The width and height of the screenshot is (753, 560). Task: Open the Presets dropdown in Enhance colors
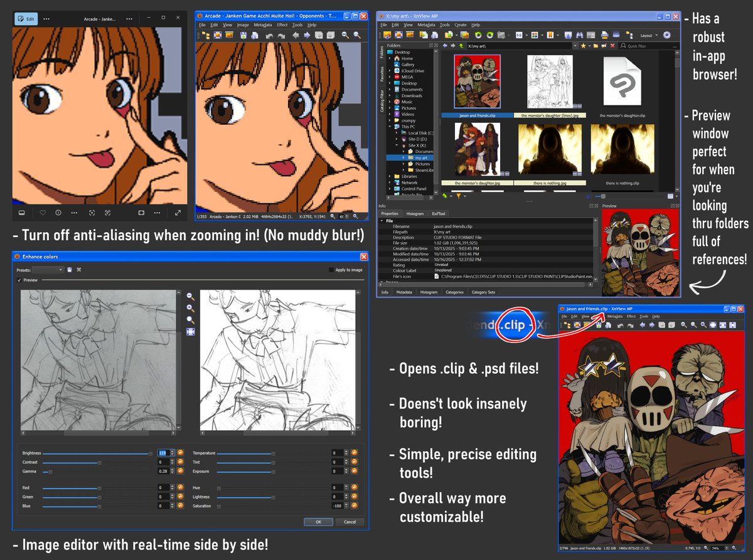tap(48, 270)
